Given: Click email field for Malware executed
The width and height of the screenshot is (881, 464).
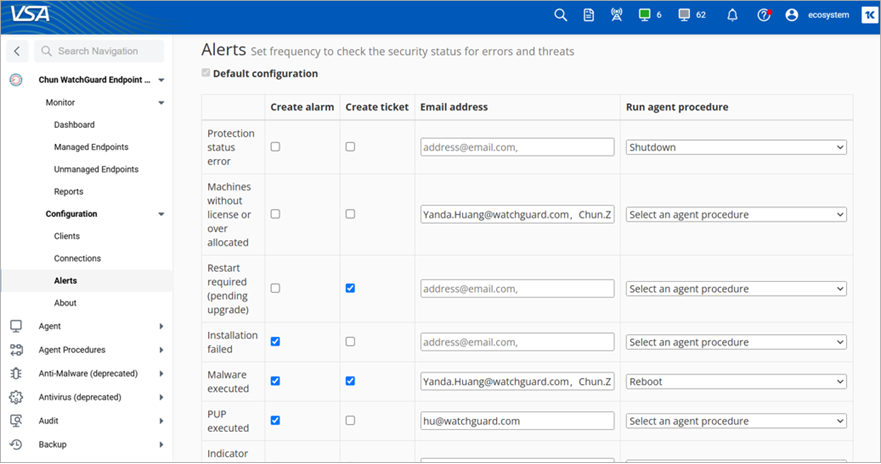Looking at the screenshot, I should coord(517,381).
